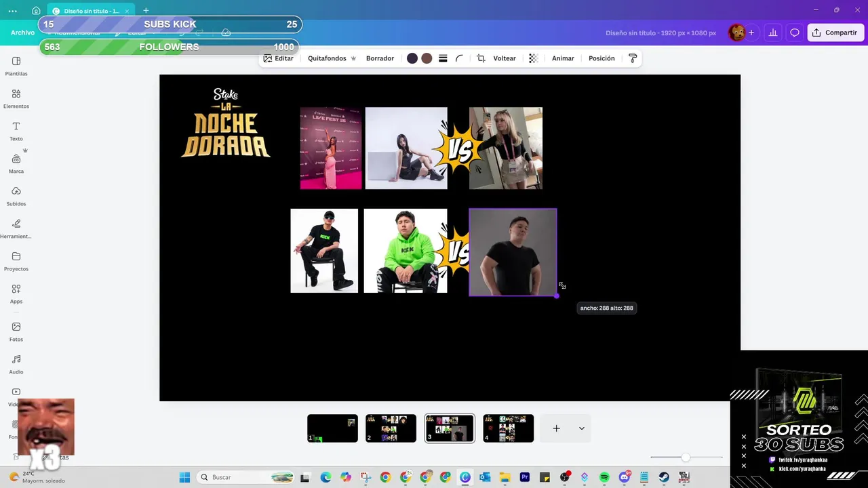Click Quitafondos background remover
This screenshot has height=488, width=868.
[x=332, y=58]
